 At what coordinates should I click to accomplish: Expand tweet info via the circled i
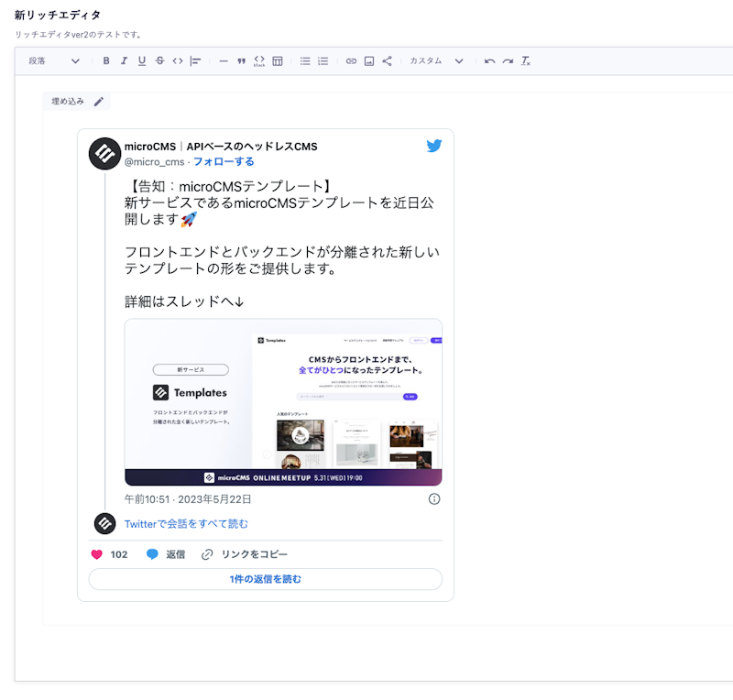click(x=432, y=499)
